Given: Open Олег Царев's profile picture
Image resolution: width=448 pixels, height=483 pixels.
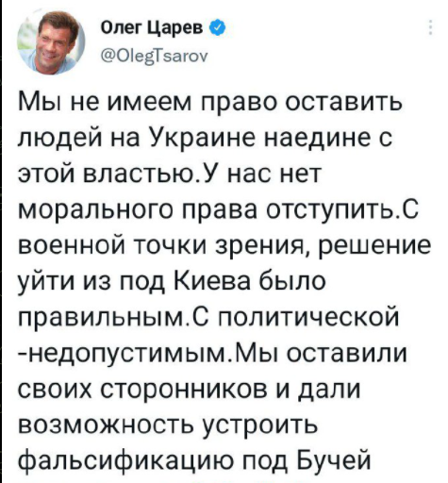Looking at the screenshot, I should (51, 42).
